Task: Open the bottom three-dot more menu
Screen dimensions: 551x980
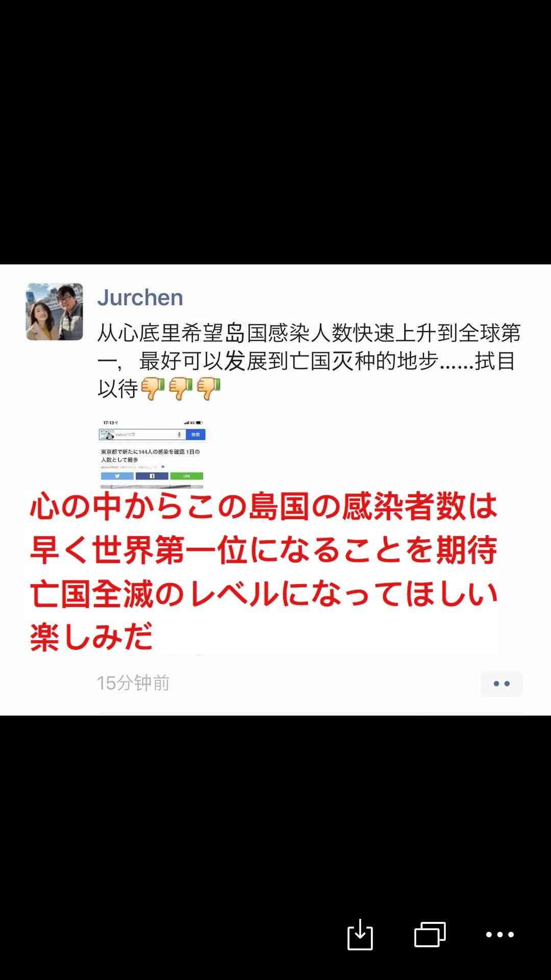Action: click(499, 935)
